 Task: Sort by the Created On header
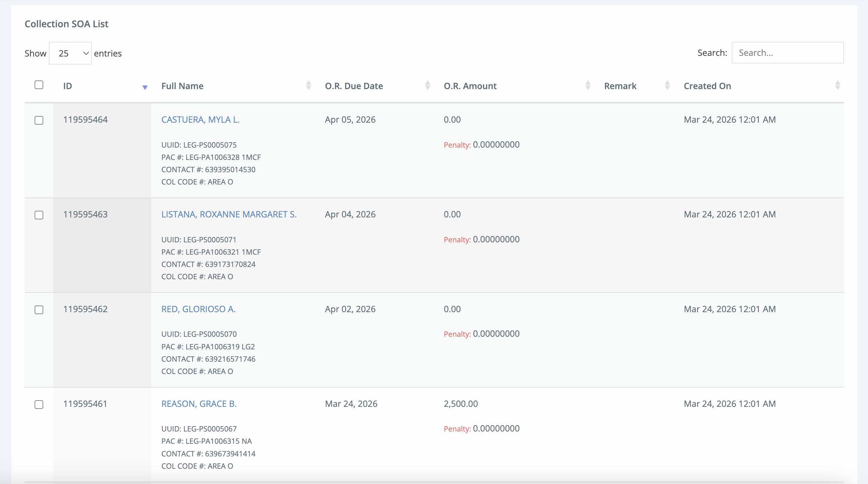(707, 86)
